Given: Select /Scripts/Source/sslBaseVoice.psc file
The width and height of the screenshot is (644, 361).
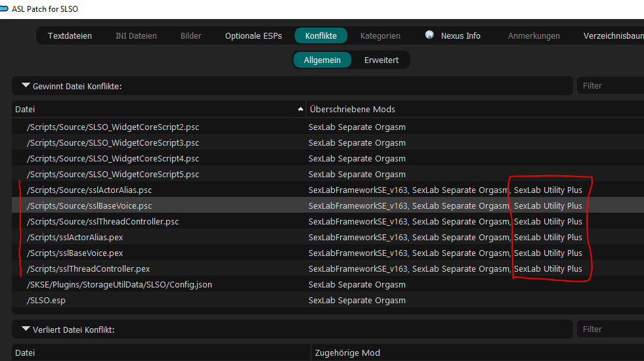Looking at the screenshot, I should coord(89,205).
